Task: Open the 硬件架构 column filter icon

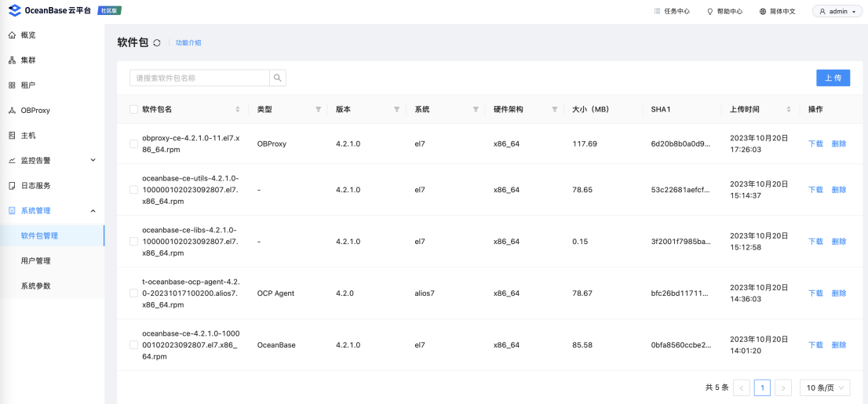Action: (x=554, y=110)
